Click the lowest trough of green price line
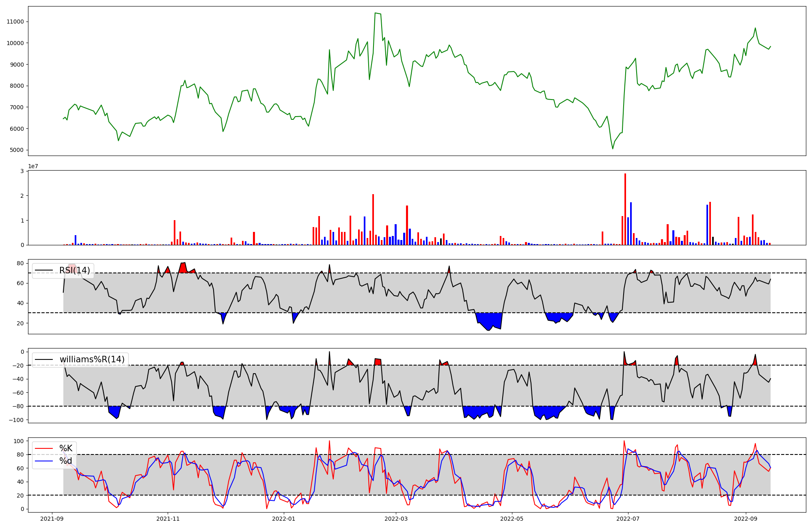 tap(613, 149)
